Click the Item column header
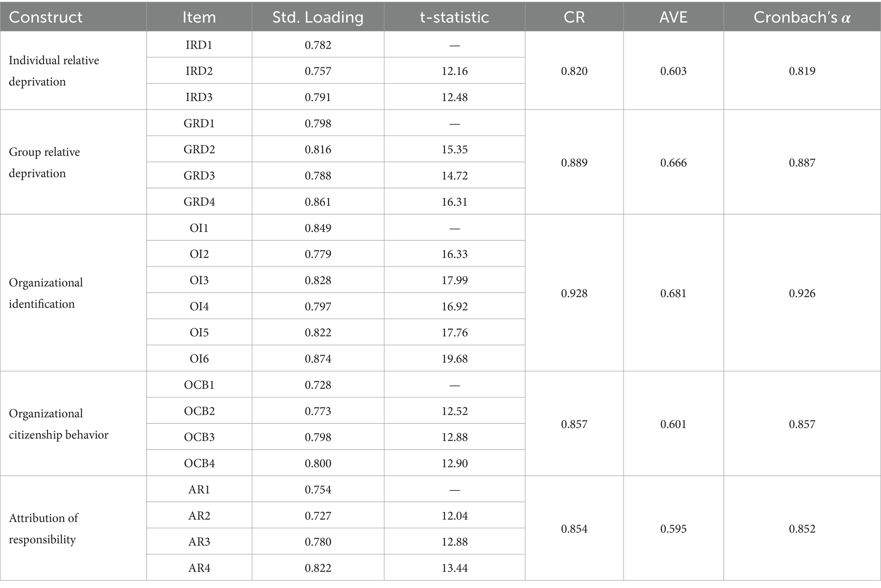 point(199,17)
